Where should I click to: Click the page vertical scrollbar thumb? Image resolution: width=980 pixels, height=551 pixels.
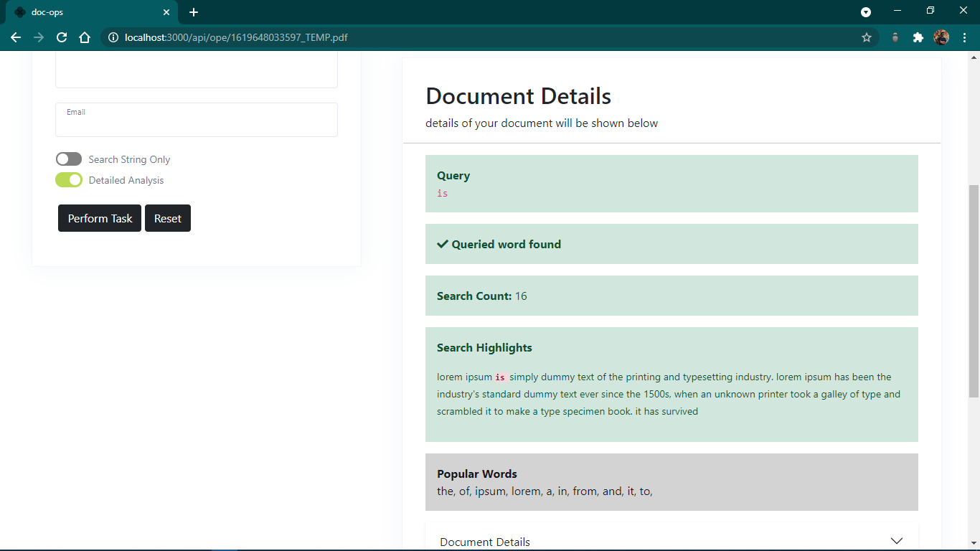(974, 291)
